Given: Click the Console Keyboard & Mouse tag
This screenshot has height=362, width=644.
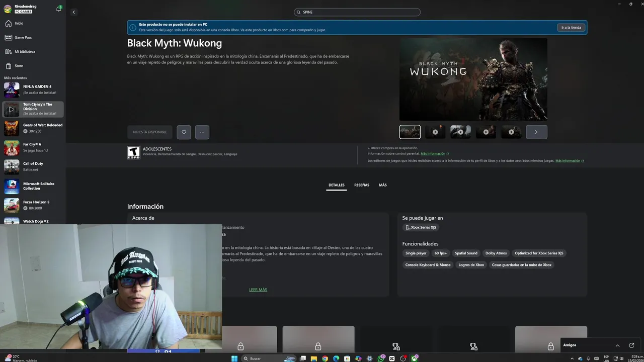Looking at the screenshot, I should point(428,264).
